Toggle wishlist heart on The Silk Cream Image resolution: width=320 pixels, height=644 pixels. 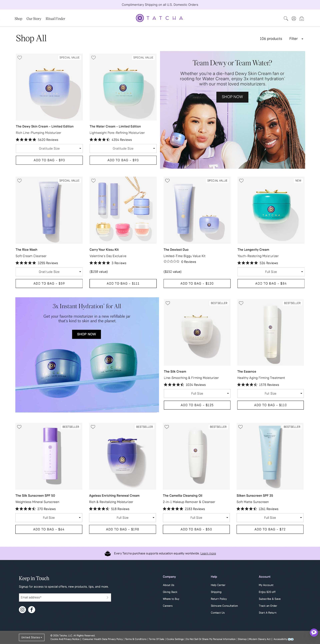click(168, 303)
